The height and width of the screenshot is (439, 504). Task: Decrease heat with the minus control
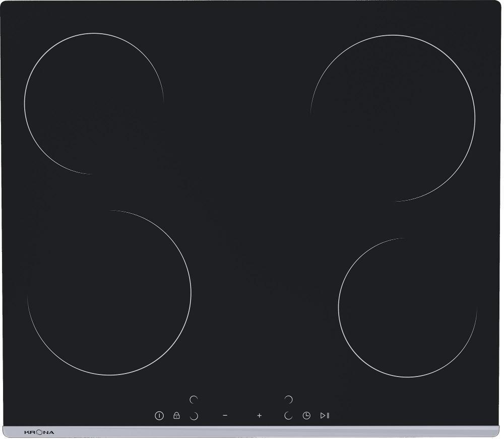(225, 416)
